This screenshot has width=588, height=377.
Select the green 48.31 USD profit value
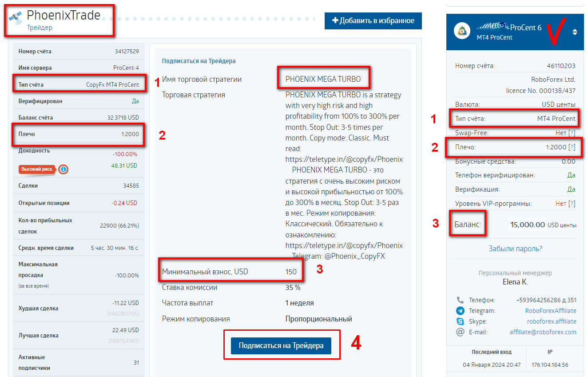click(x=124, y=165)
